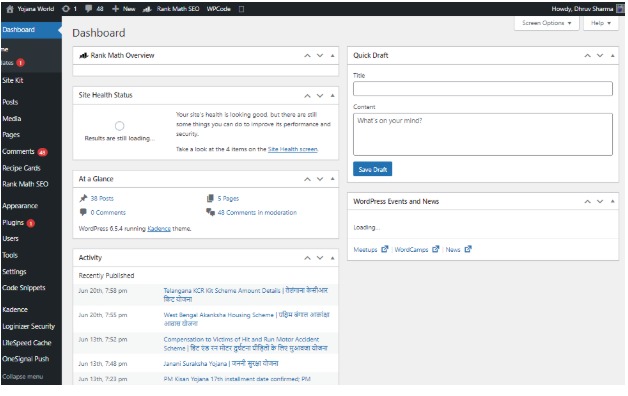This screenshot has height=396, width=628.
Task: Open Telangana KCR Kit Scheme post link
Action: 245,295
